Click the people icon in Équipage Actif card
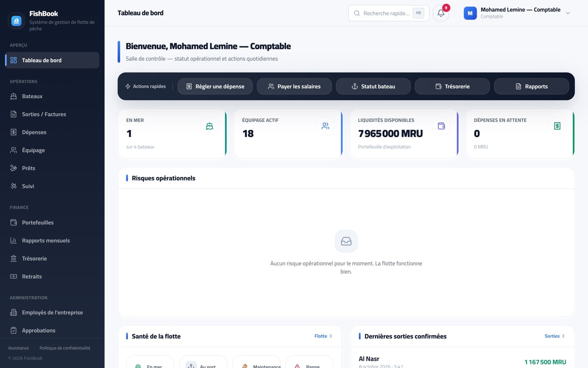Image resolution: width=588 pixels, height=368 pixels. click(325, 126)
